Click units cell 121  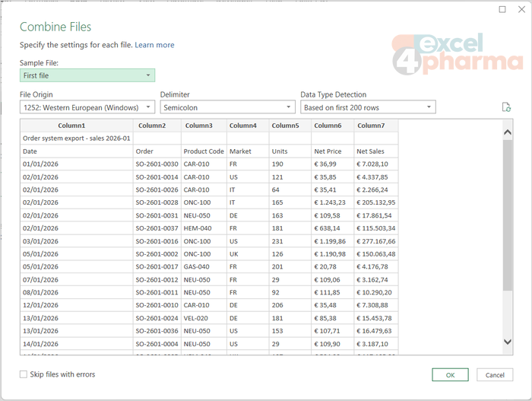pyautogui.click(x=290, y=177)
